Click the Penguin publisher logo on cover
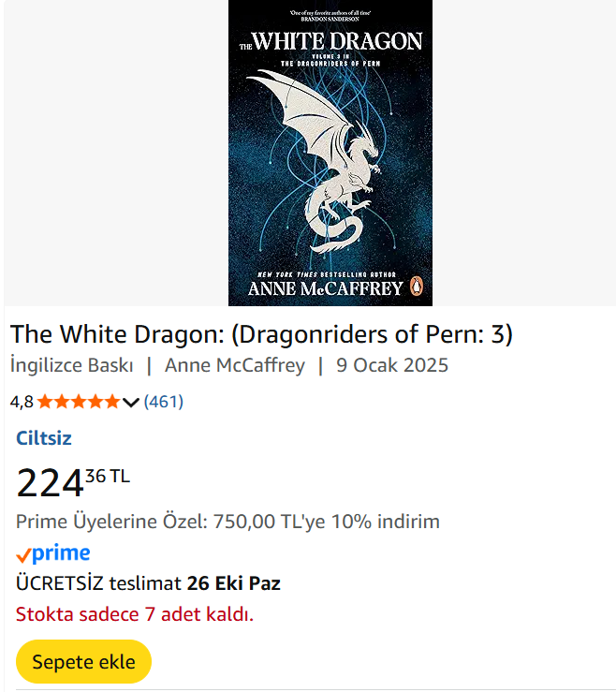 tap(418, 287)
